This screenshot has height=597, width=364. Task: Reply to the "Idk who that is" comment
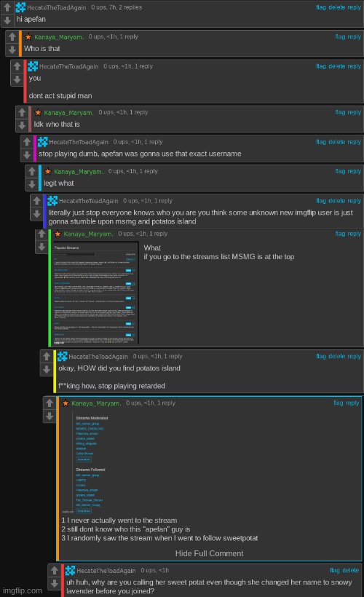click(354, 112)
